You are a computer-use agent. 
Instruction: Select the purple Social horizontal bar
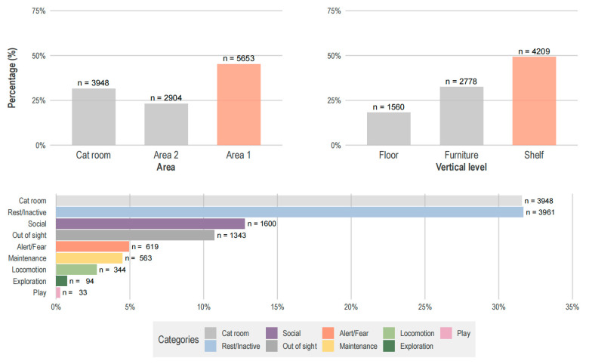pos(150,224)
